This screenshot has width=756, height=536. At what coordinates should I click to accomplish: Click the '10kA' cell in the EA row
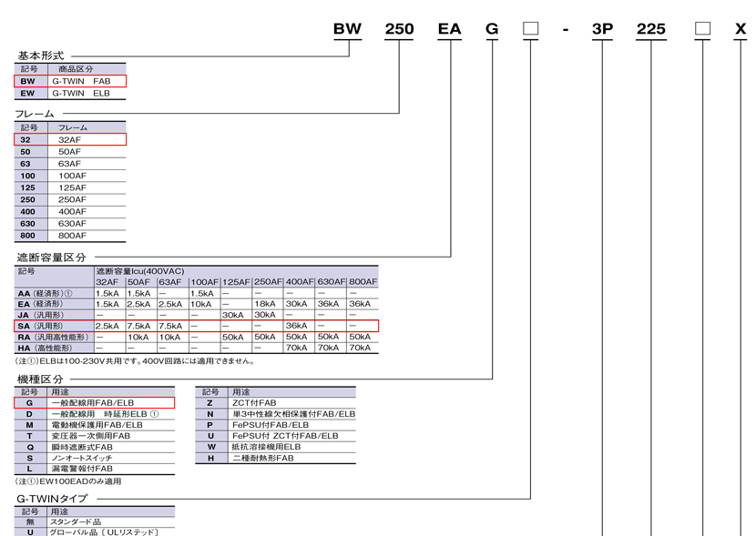pyautogui.click(x=201, y=304)
